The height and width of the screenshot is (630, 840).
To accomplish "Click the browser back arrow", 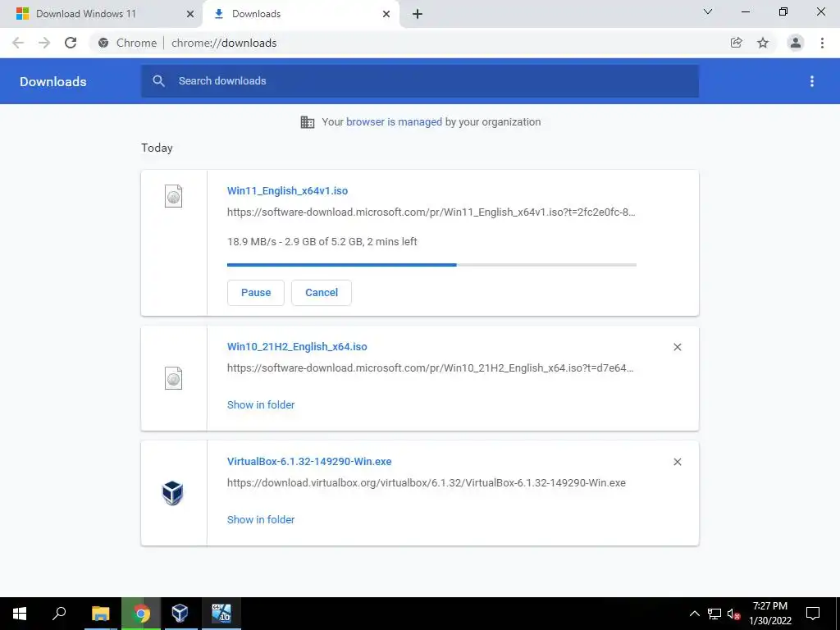I will point(18,43).
